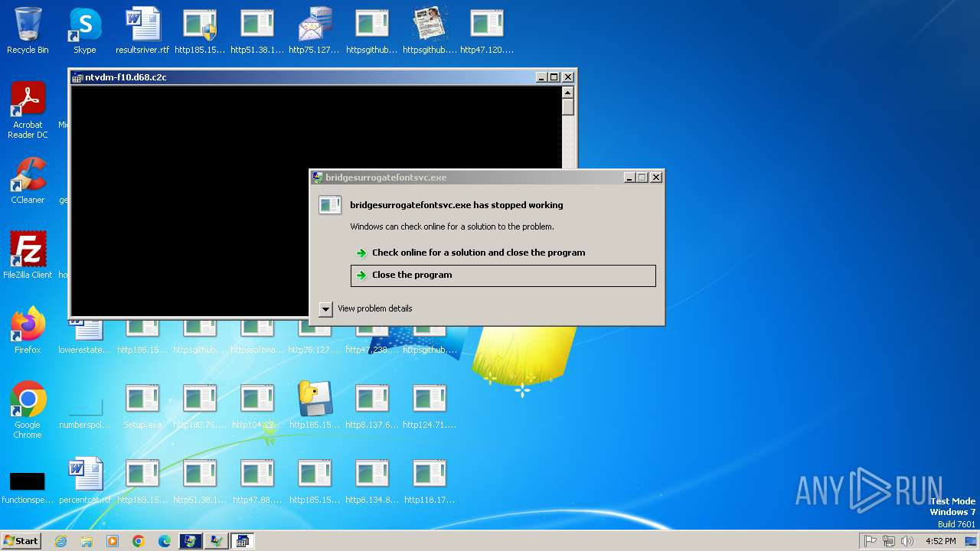
Task: Open the volume control tray icon
Action: point(907,541)
